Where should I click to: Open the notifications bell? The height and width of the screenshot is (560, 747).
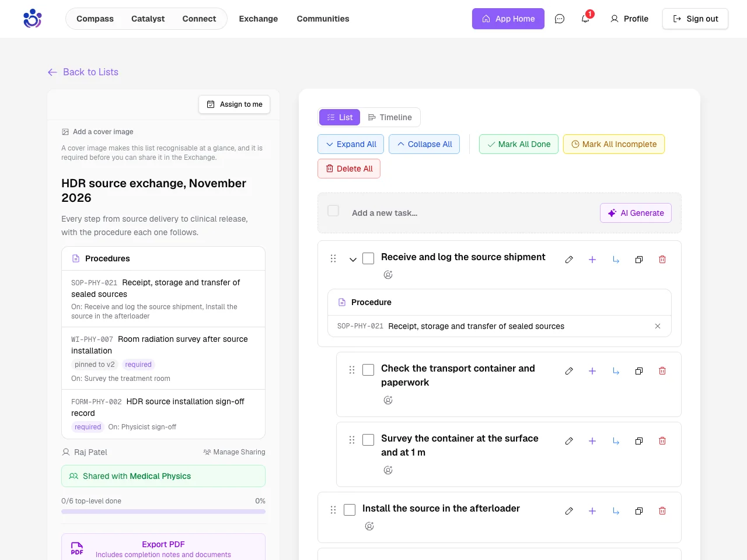tap(585, 19)
